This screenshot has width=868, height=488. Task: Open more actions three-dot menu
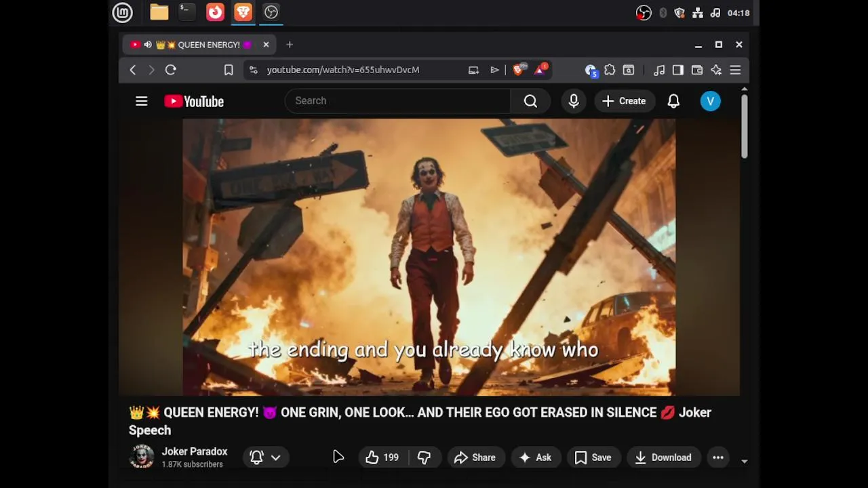pos(718,457)
